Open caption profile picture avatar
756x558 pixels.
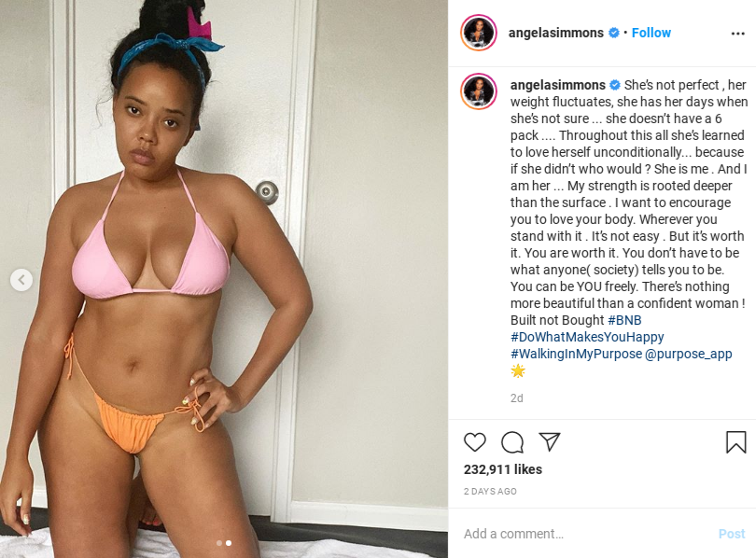click(x=478, y=91)
